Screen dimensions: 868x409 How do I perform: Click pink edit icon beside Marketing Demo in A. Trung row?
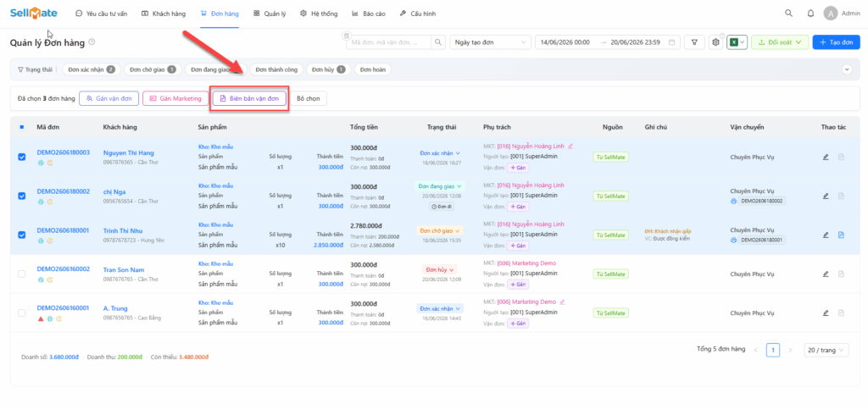coord(563,302)
